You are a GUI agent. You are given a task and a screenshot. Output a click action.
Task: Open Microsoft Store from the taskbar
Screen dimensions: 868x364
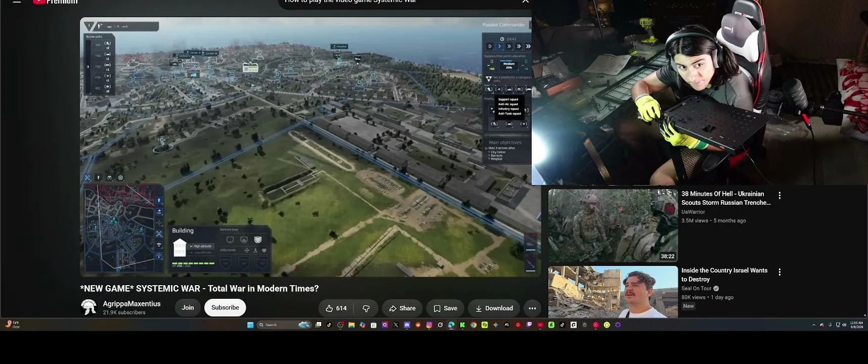tap(373, 325)
